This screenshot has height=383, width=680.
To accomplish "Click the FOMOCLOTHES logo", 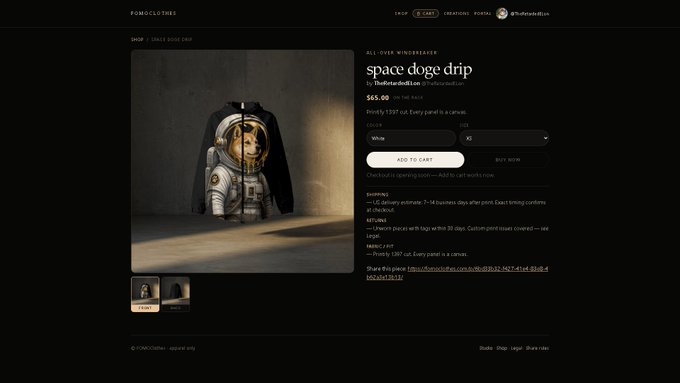I will [x=154, y=13].
